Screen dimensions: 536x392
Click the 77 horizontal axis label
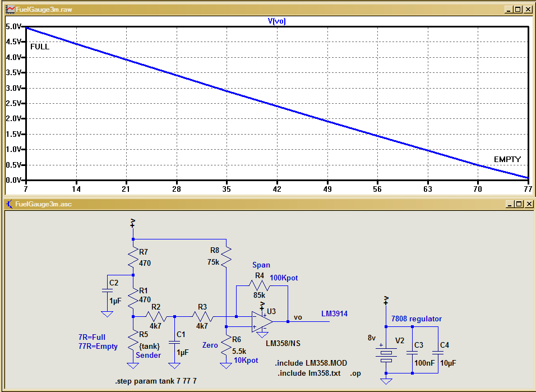(x=528, y=189)
